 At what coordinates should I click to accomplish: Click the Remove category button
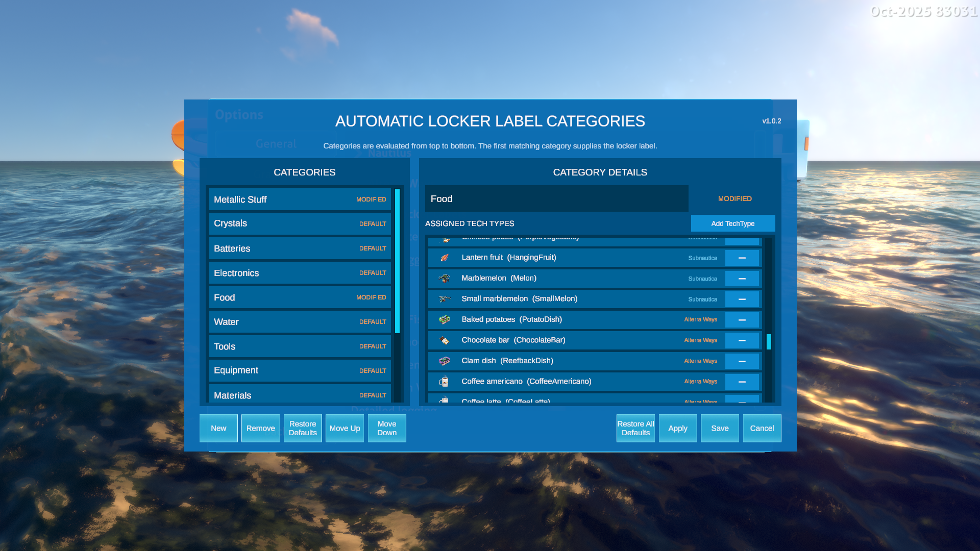point(260,428)
